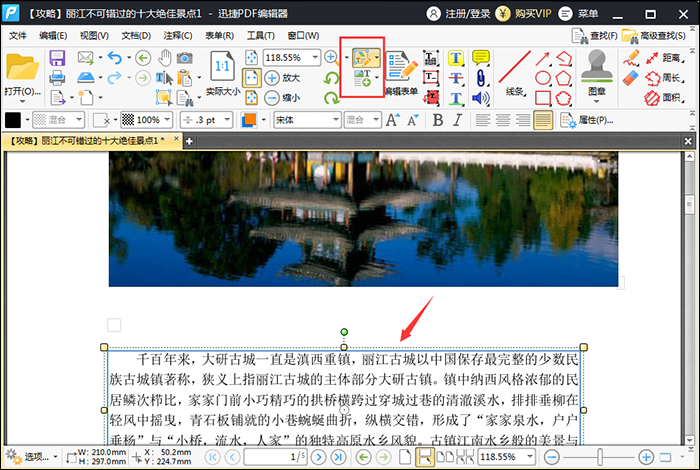
Task: Select the Attach file paperclip tool
Action: point(481,78)
